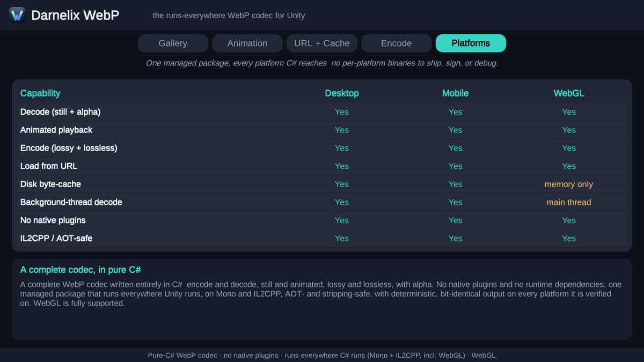Click the Darnelix WebP logo icon

click(17, 15)
